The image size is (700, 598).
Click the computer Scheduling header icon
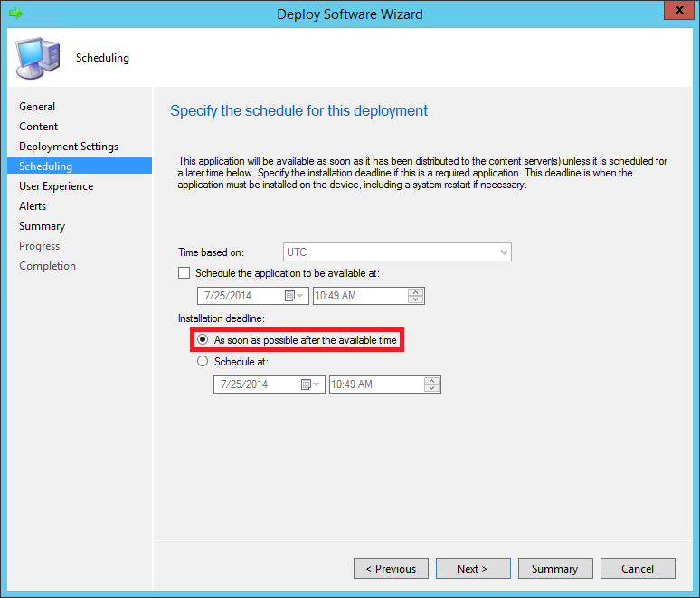coord(38,58)
